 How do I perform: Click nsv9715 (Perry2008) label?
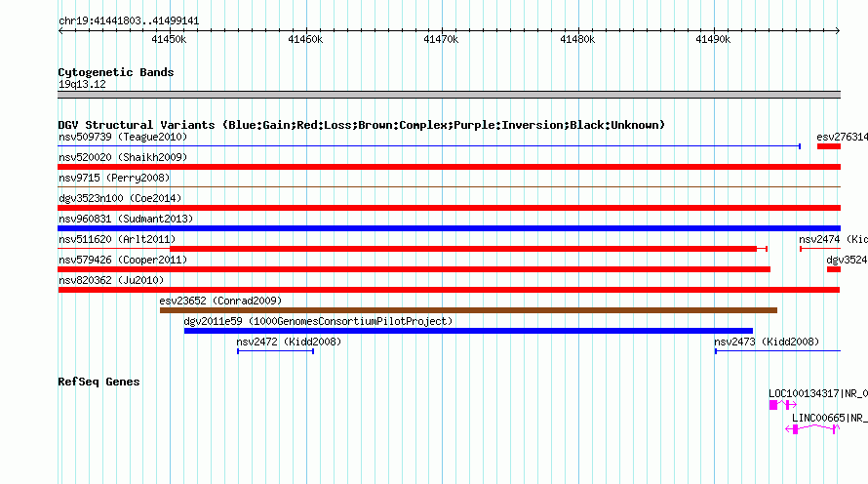[114, 178]
